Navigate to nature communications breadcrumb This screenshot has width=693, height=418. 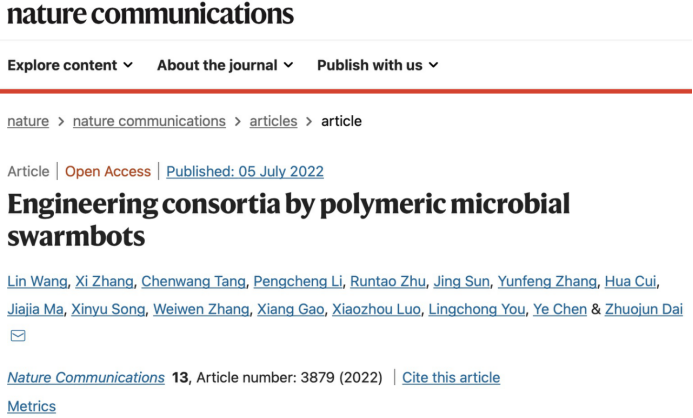click(x=149, y=121)
